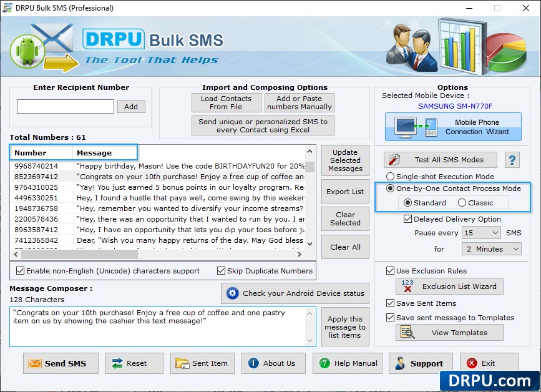541x392 pixels.
Task: Click the blue question mark help icon
Action: click(512, 160)
